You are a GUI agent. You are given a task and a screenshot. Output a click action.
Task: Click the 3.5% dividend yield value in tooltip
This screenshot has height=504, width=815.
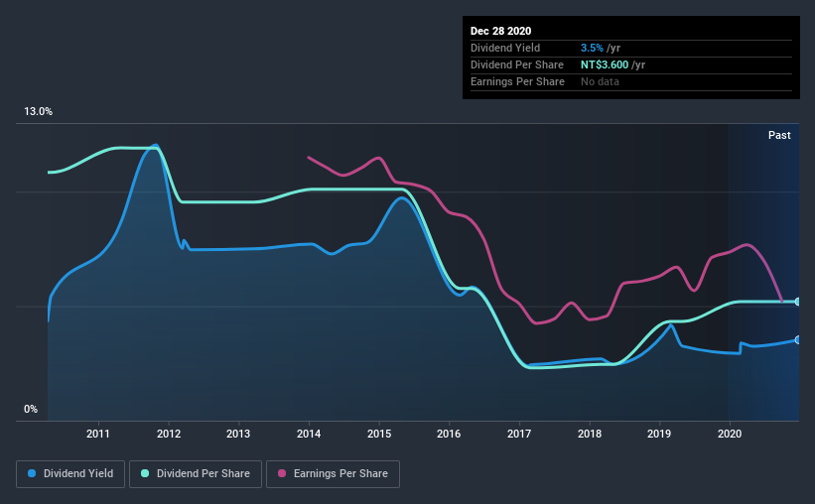[x=592, y=48]
